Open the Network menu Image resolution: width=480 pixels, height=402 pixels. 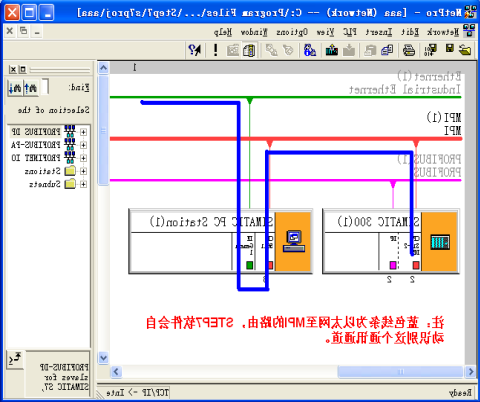point(443,32)
